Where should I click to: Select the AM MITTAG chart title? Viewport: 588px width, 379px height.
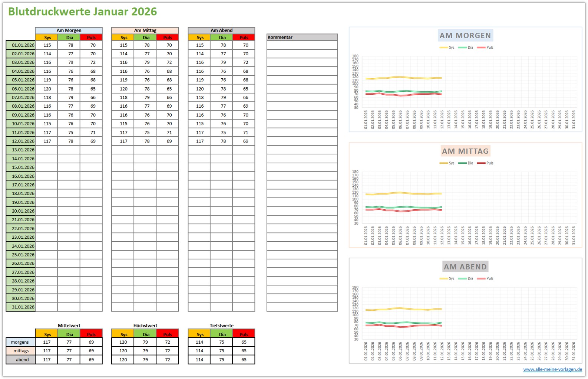[x=465, y=151]
